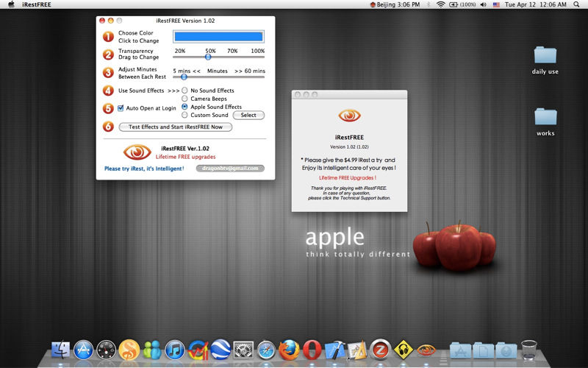This screenshot has height=368, width=588.
Task: Click Test Effects and Start iRestFREE Now
Action: [176, 127]
